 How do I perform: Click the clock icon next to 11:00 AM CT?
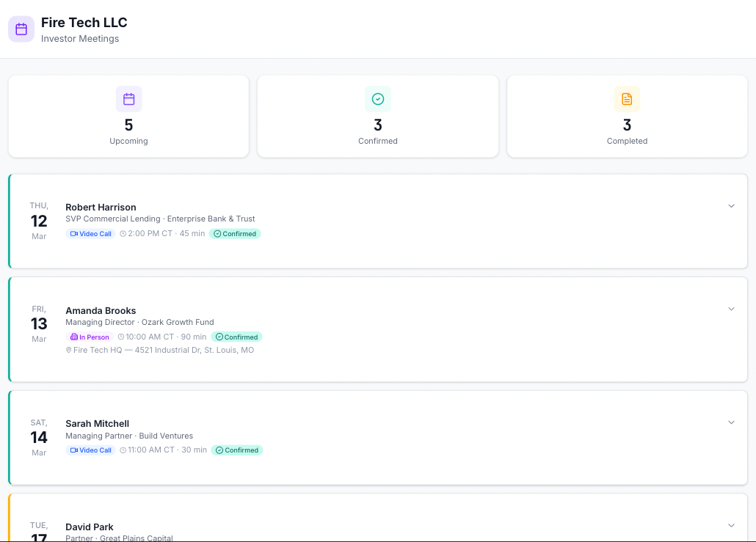(123, 450)
